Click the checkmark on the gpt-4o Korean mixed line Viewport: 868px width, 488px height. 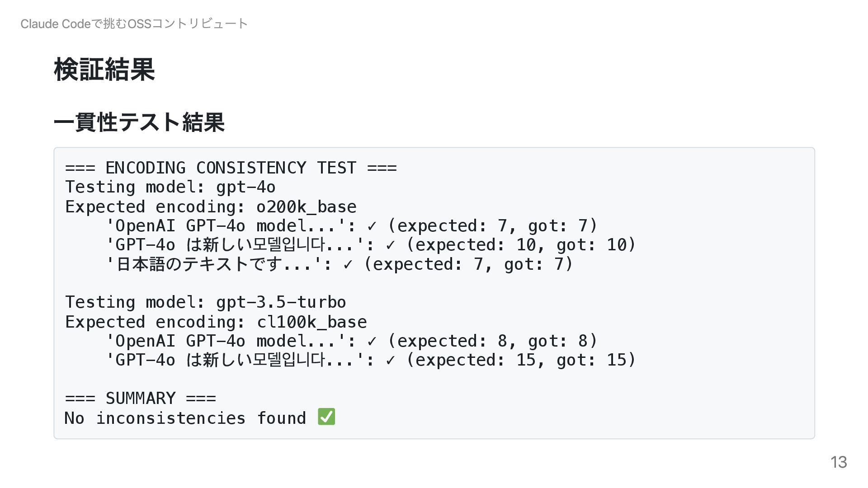click(x=391, y=245)
